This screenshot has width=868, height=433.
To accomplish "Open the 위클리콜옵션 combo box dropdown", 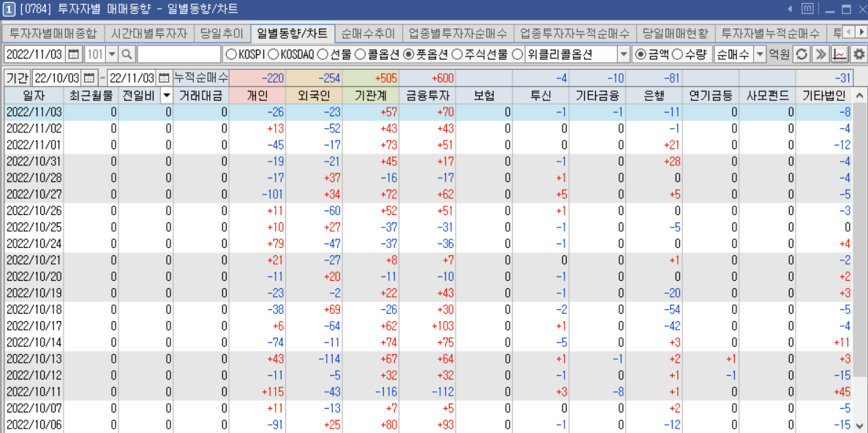I will [623, 54].
